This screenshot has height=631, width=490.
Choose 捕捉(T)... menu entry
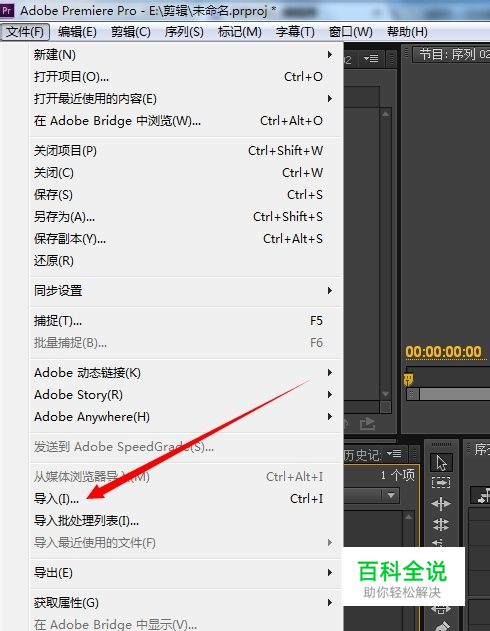pos(186,321)
